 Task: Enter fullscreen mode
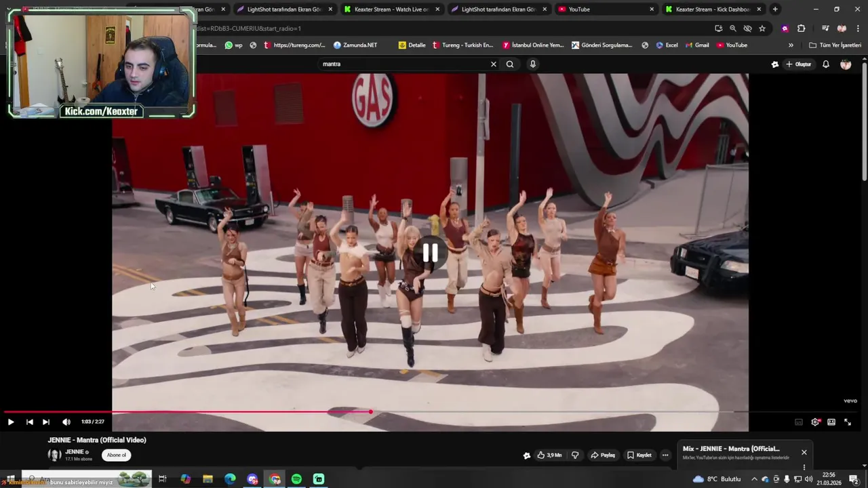[848, 422]
